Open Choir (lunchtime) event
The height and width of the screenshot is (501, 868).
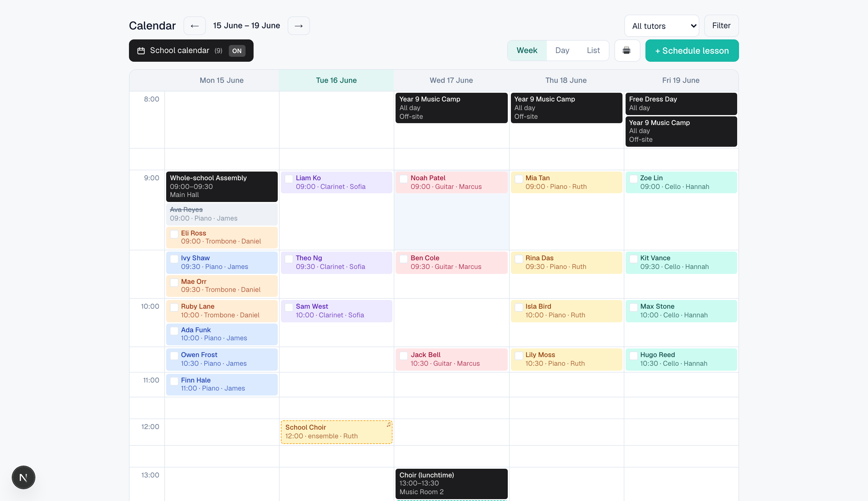click(x=451, y=483)
